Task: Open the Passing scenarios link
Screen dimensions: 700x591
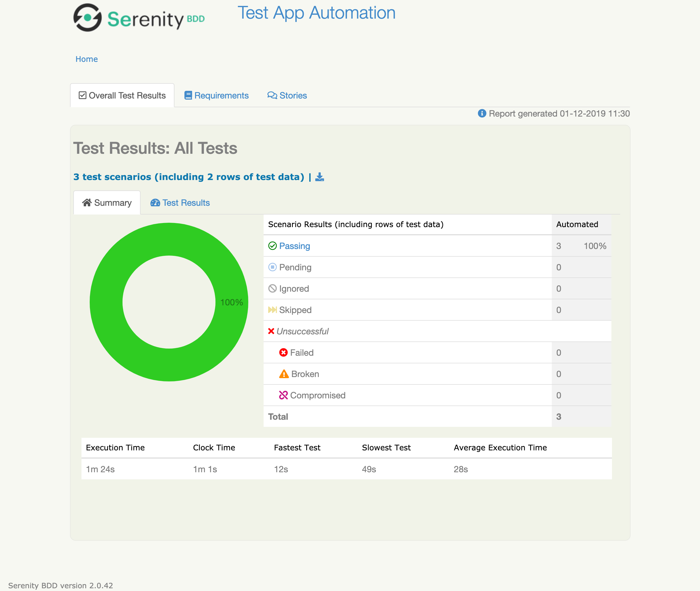Action: click(294, 246)
